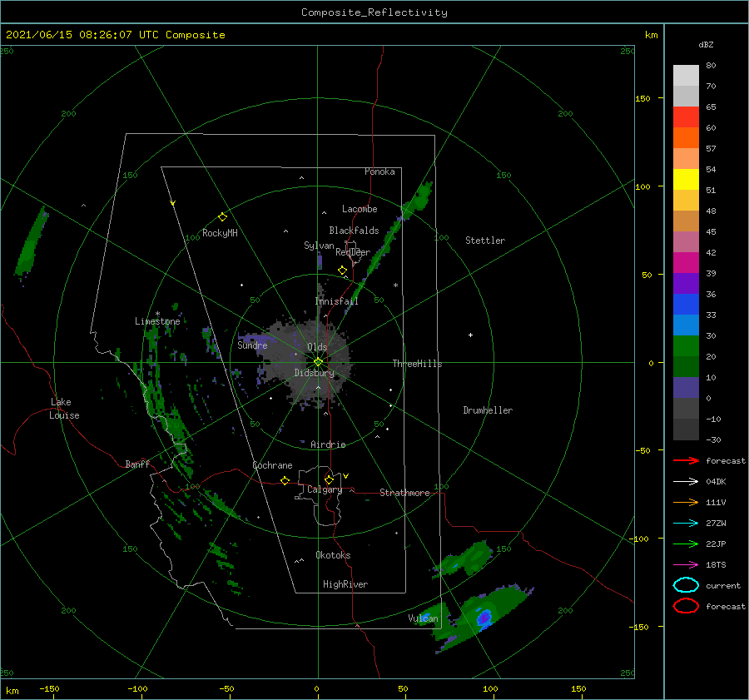The height and width of the screenshot is (700, 749).
Task: Select the blue 36-33 dBZ swatch
Action: coord(686,305)
